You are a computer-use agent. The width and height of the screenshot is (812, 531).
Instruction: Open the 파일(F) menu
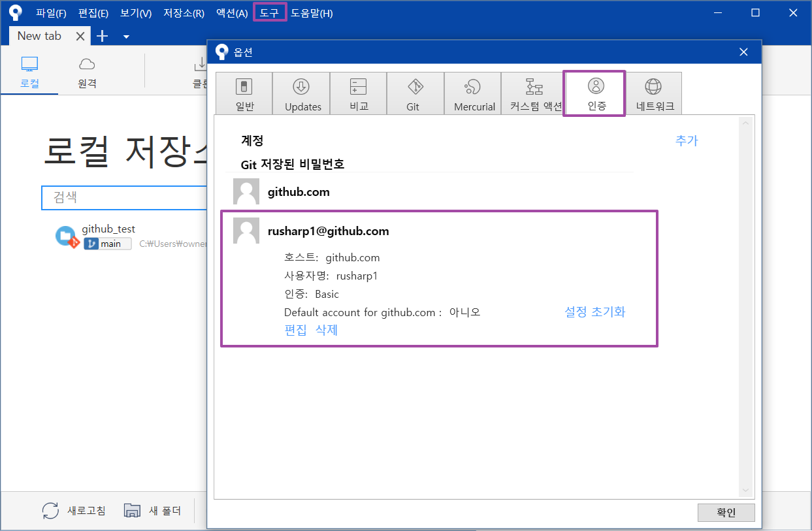51,13
